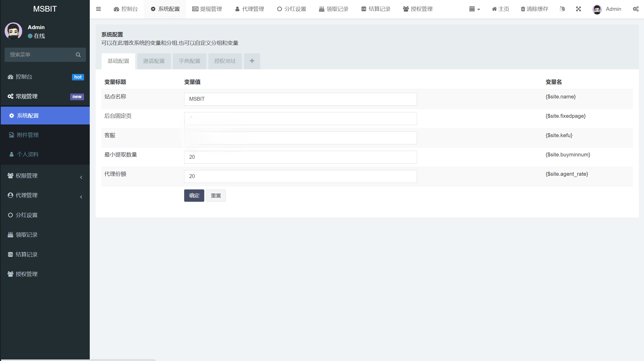The width and height of the screenshot is (644, 361).
Task: Click the 授权地址 tab
Action: (225, 61)
